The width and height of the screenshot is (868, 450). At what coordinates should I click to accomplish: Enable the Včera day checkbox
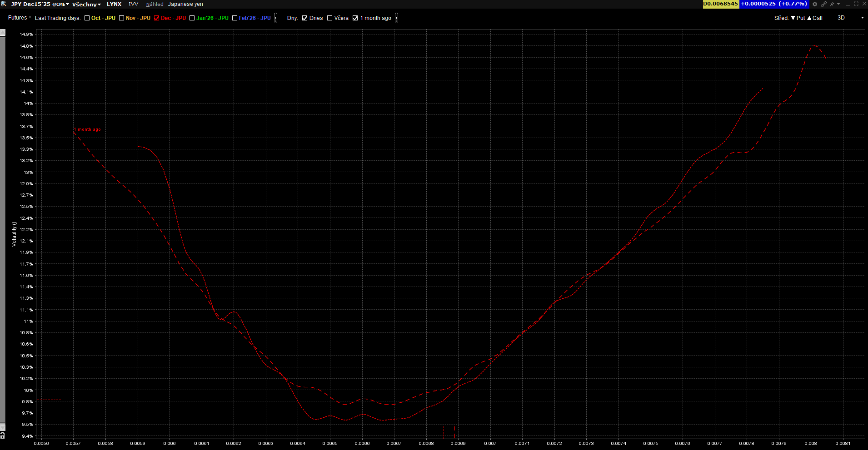330,18
